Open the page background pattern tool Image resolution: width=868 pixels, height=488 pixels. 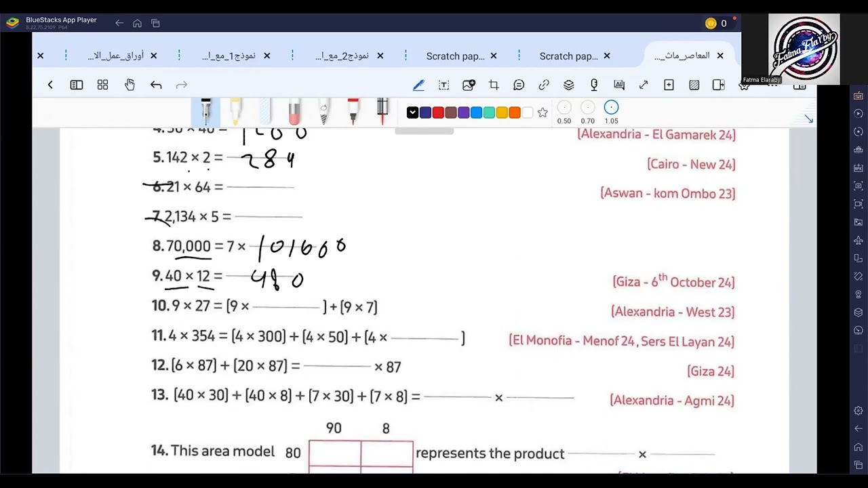(x=694, y=85)
